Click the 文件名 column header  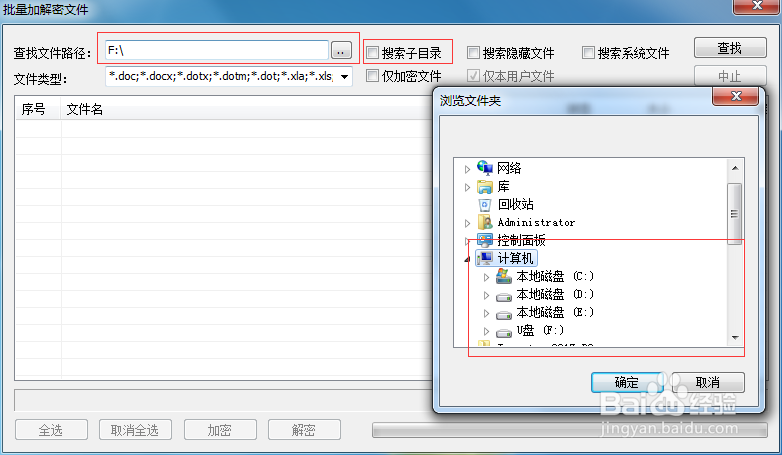point(247,109)
